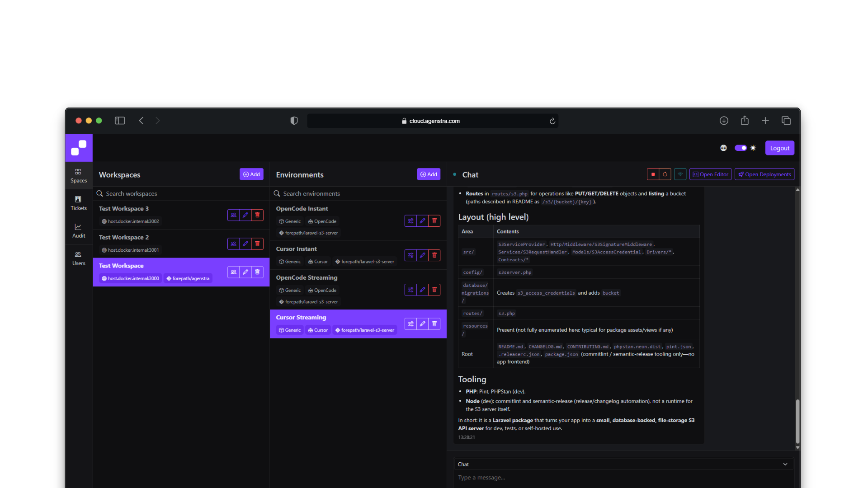The height and width of the screenshot is (488, 868).
Task: Show Safari sidebar toggle
Action: point(120,121)
